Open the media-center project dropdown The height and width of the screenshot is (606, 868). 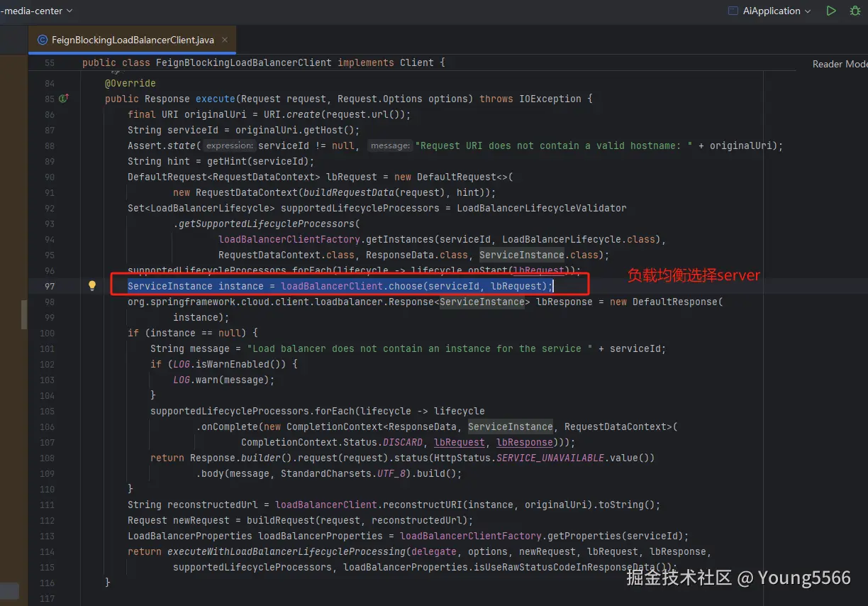[x=37, y=11]
